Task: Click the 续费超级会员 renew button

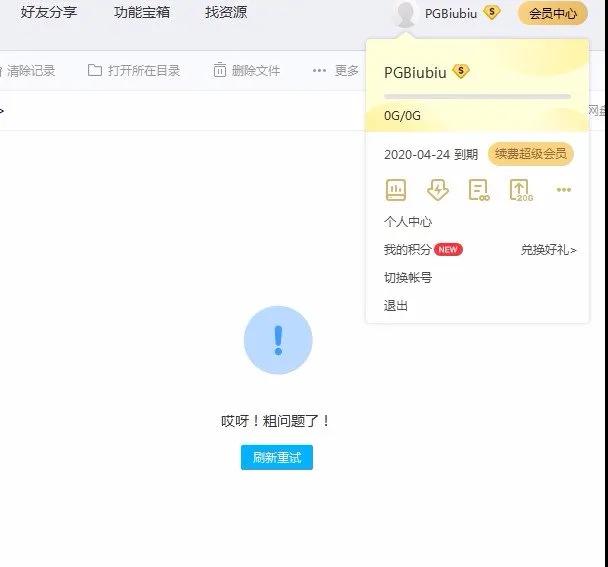Action: 530,154
